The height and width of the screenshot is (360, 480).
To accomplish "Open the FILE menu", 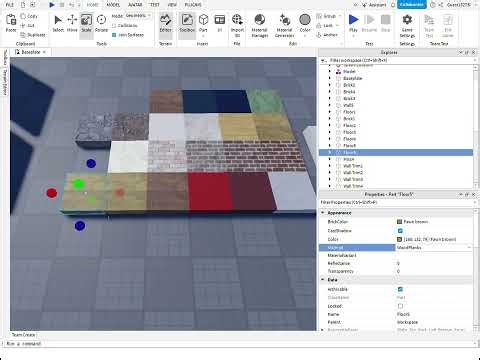I will pyautogui.click(x=10, y=5).
